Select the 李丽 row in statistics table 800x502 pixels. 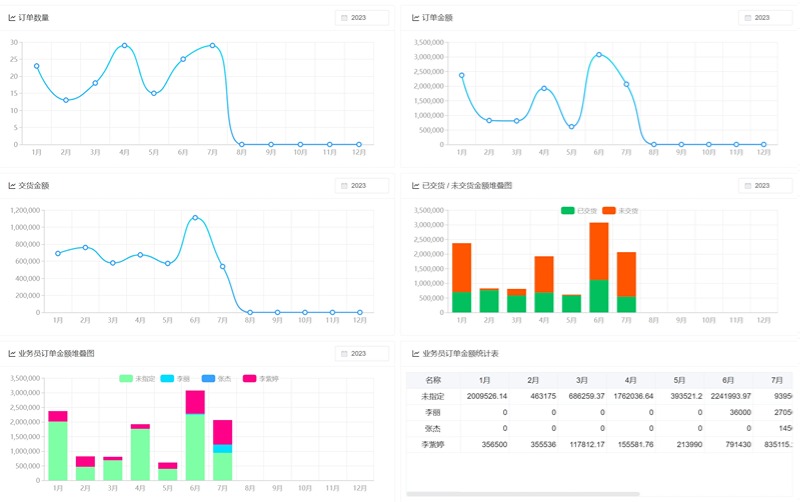click(432, 412)
